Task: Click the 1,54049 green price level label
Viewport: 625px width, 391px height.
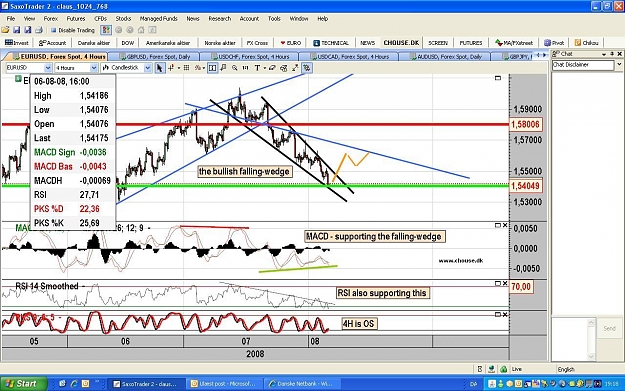Action: [525, 186]
